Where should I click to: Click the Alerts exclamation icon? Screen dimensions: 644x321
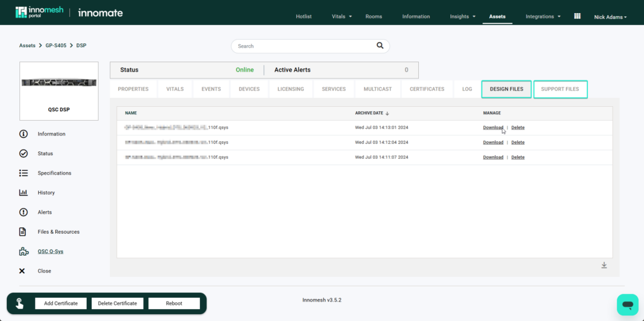23,212
